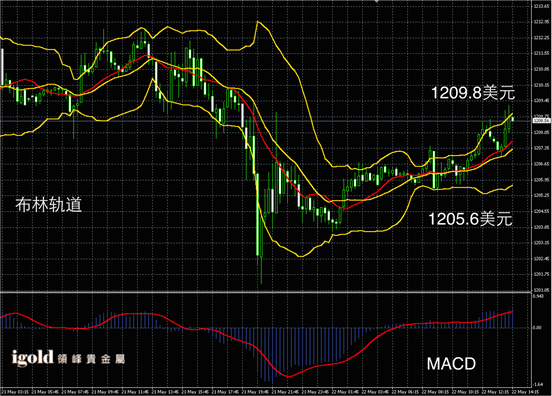The width and height of the screenshot is (552, 396).
Task: Click the igold logo watermark
Action: 68,358
